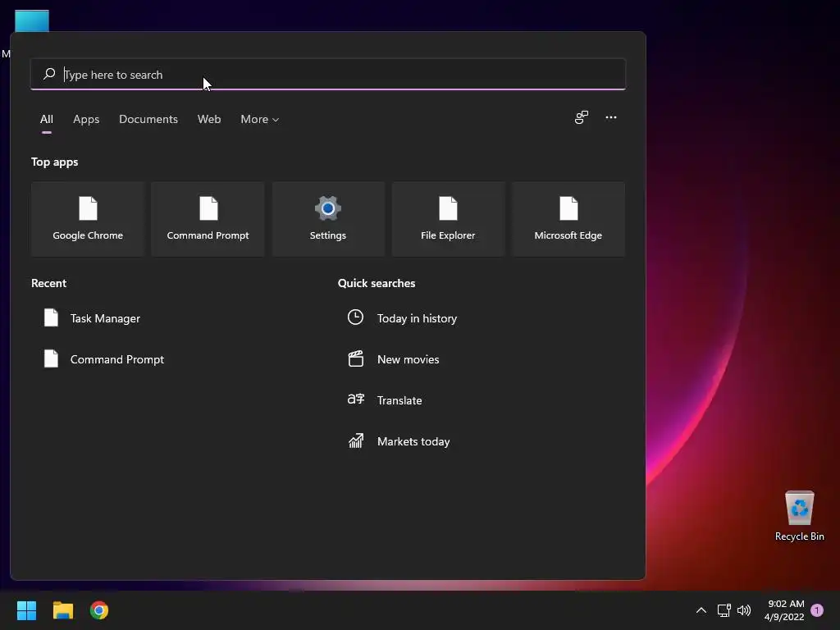
Task: Open the three-dot options menu
Action: [x=610, y=117]
